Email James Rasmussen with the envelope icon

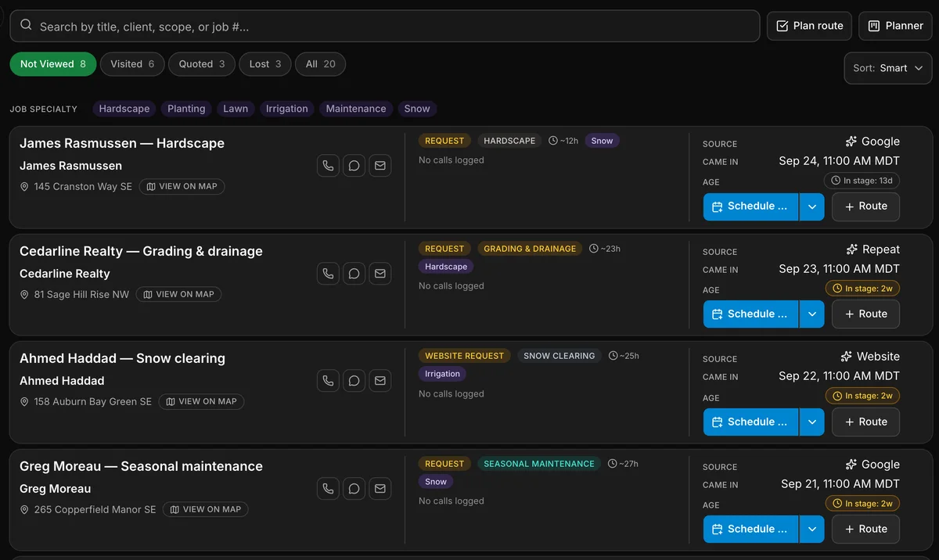pos(380,166)
